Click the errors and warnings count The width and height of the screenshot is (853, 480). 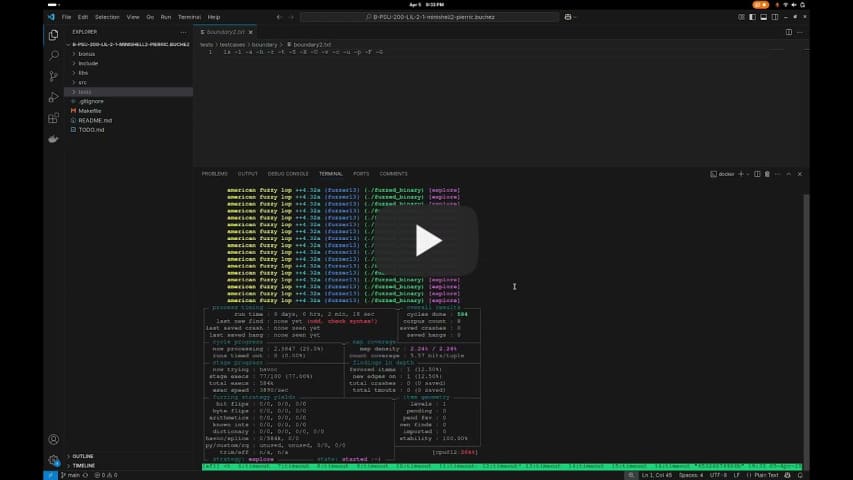point(106,475)
